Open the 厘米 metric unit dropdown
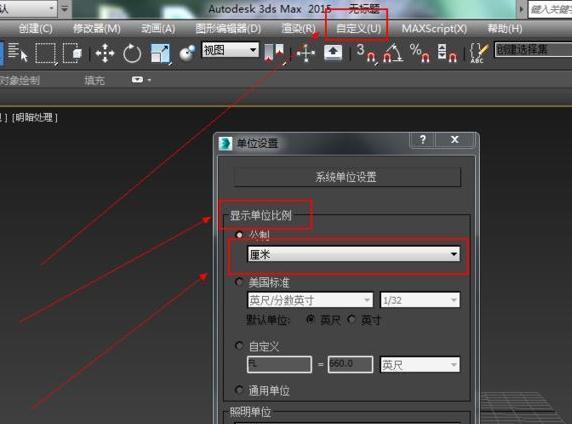Image resolution: width=572 pixels, height=424 pixels. [353, 254]
